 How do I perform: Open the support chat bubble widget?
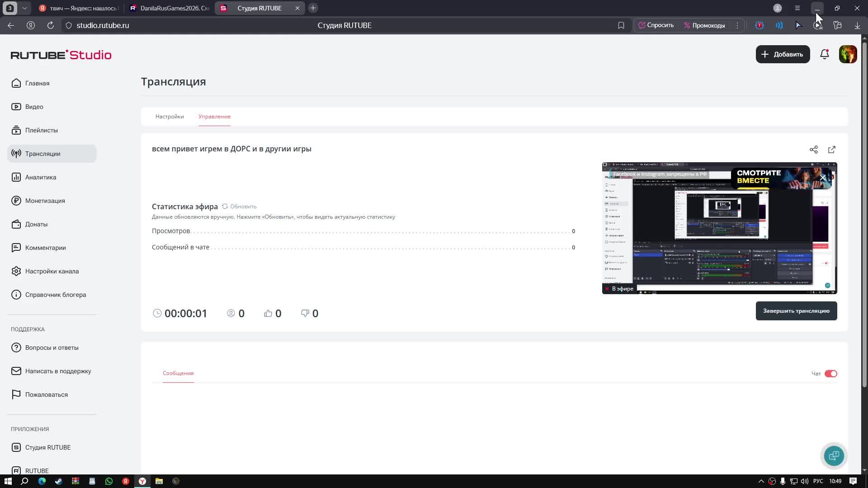coord(834,455)
